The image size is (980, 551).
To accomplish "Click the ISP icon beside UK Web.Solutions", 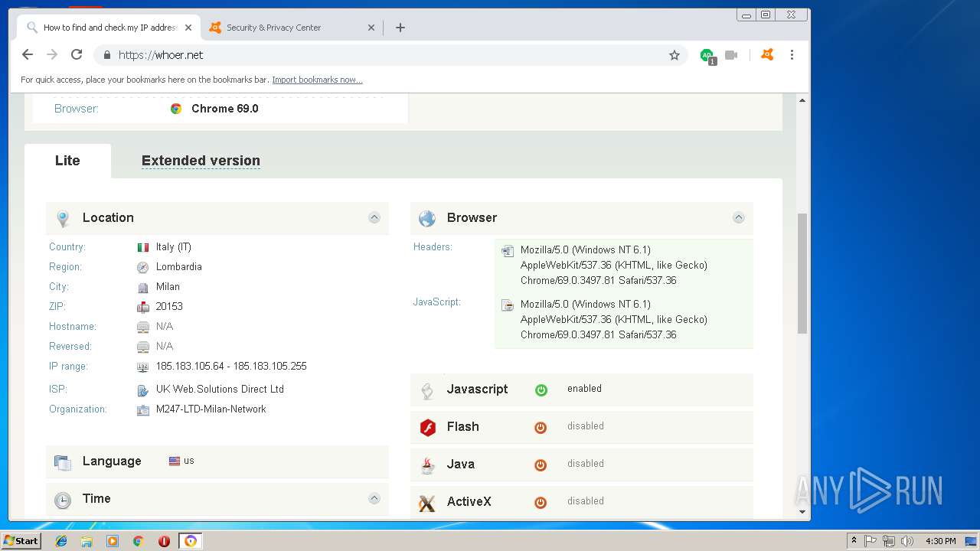I will coord(143,390).
